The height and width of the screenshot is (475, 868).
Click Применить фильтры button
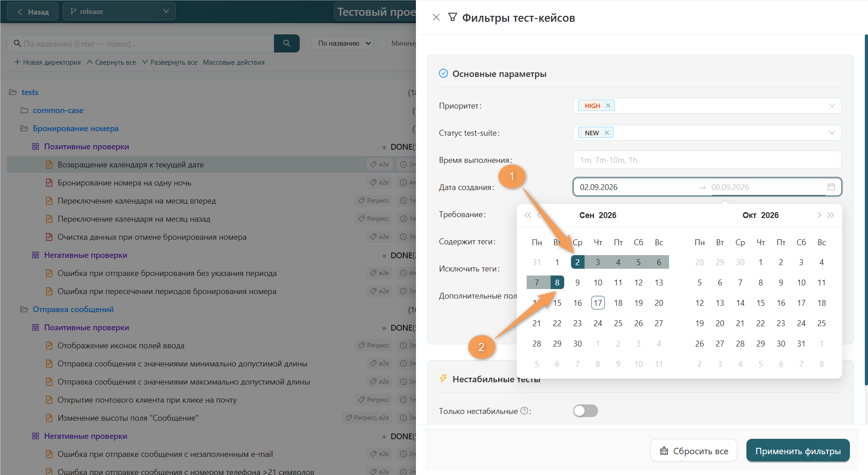pos(798,451)
